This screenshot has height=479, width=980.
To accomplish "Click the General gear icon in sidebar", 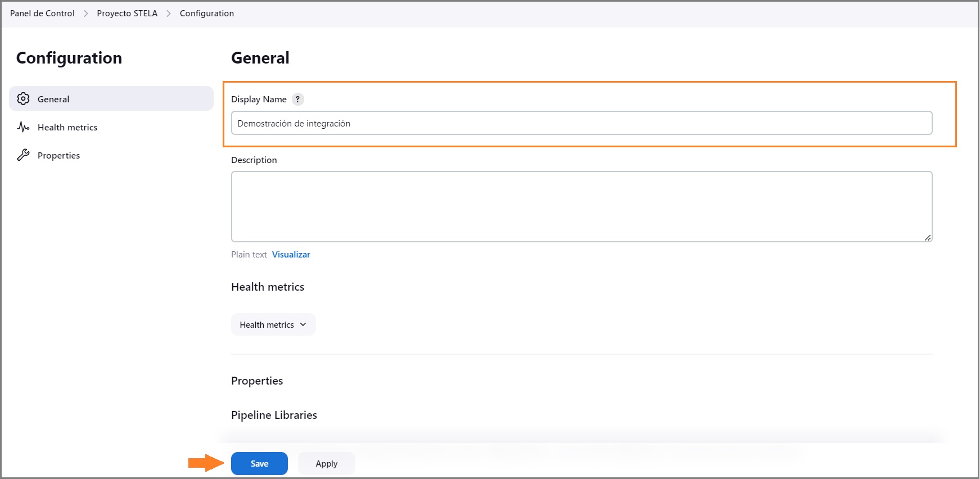I will pyautogui.click(x=23, y=99).
